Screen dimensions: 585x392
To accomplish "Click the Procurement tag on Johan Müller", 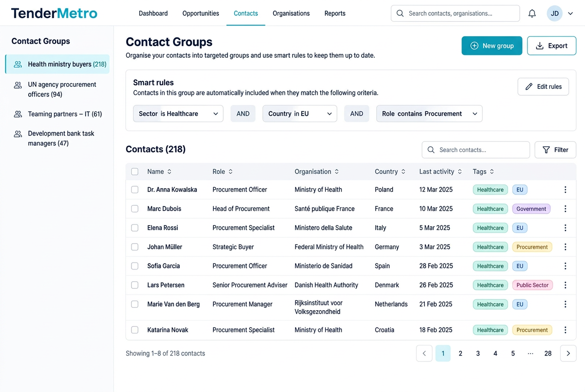I will point(532,247).
